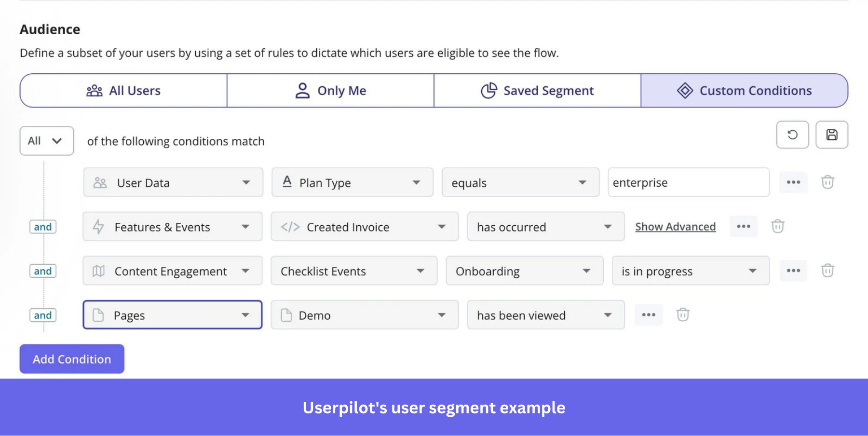Click the enterprise value input field
This screenshot has width=868, height=436.
689,182
